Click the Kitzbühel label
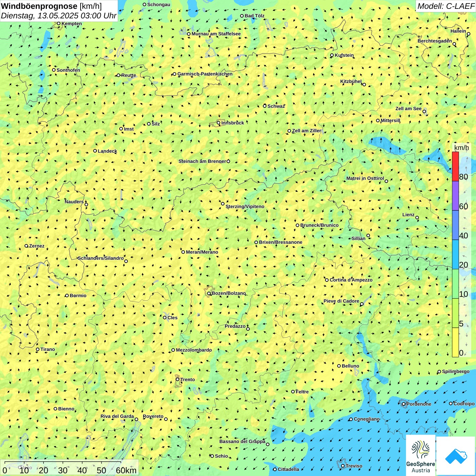Screen dimensions: 476x476 351,81
